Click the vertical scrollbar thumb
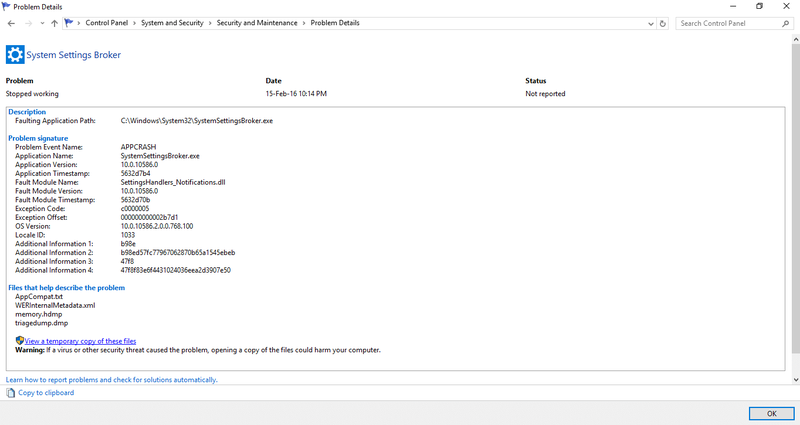Image resolution: width=800 pixels, height=425 pixels. click(795, 198)
